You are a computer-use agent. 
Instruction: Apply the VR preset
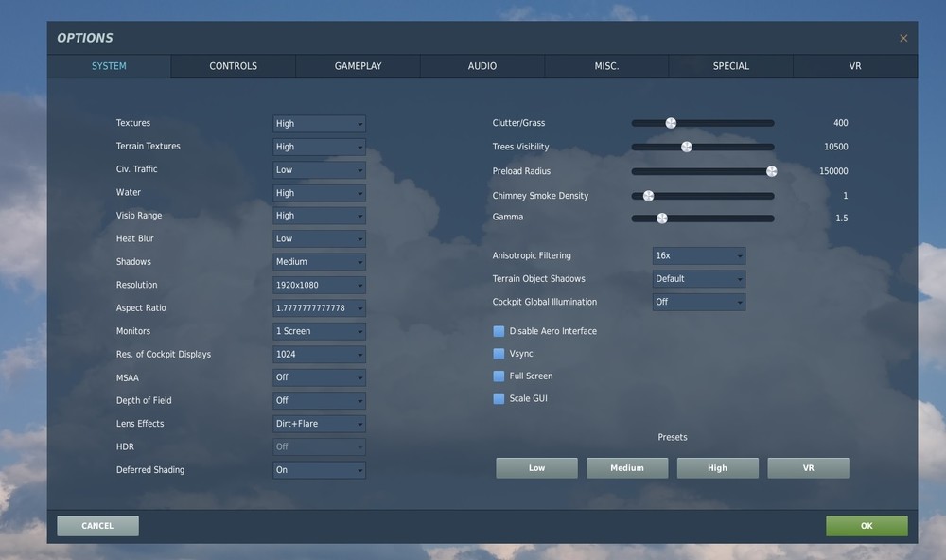pos(808,467)
